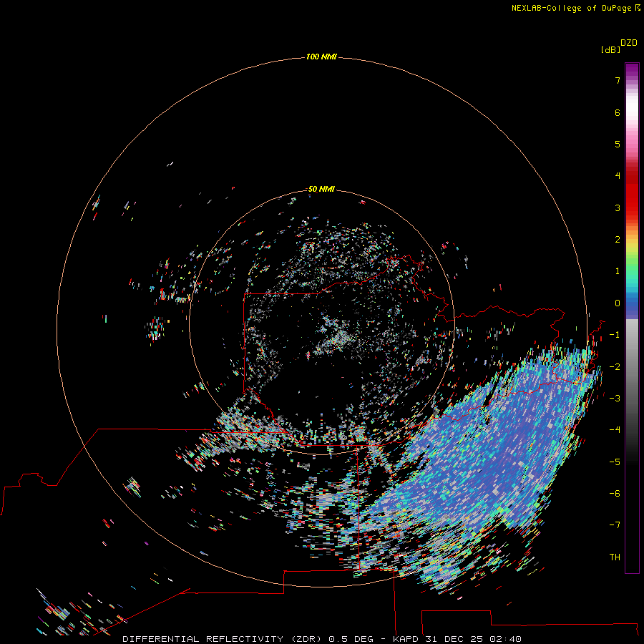Click the 50 NMI range ring label
The height and width of the screenshot is (644, 644).
(x=321, y=189)
